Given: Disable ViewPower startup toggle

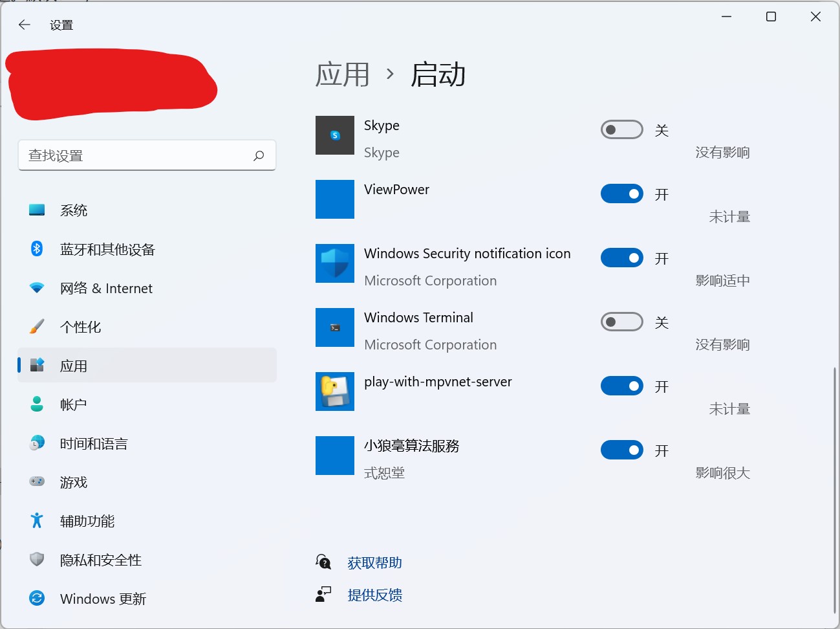Looking at the screenshot, I should (622, 194).
